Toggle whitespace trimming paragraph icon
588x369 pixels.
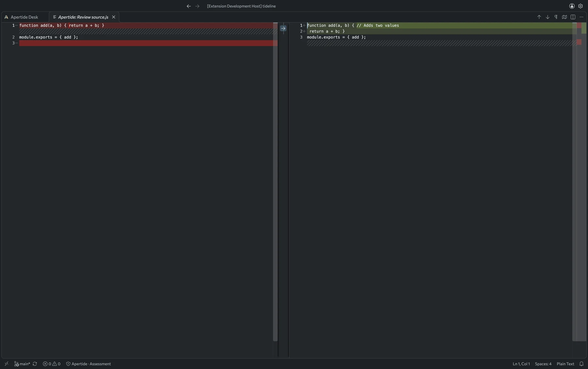coord(556,17)
